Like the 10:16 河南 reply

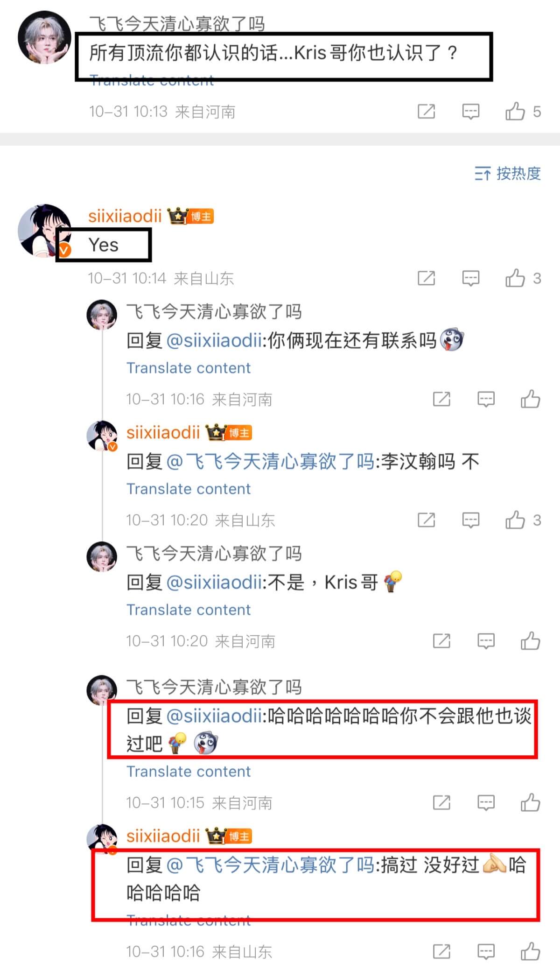pyautogui.click(x=531, y=399)
